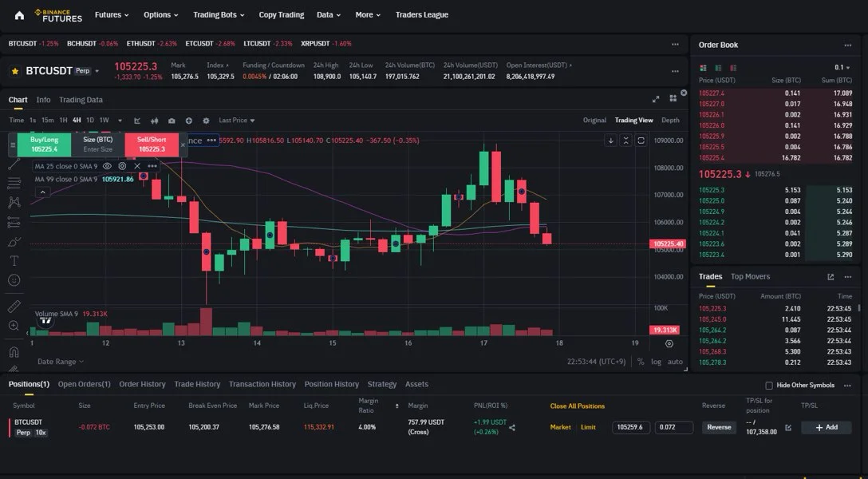Viewport: 868px width, 479px height.
Task: Open more options for MA 25 indicator
Action: click(152, 166)
